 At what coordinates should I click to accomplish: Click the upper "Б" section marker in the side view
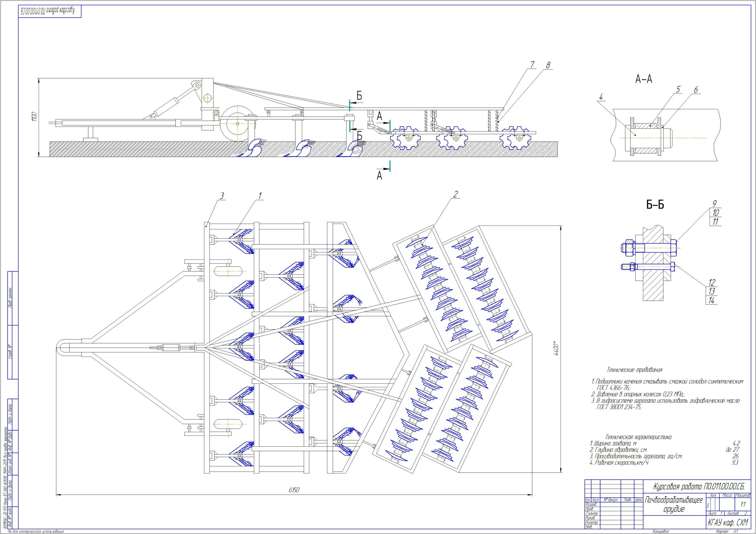(360, 96)
